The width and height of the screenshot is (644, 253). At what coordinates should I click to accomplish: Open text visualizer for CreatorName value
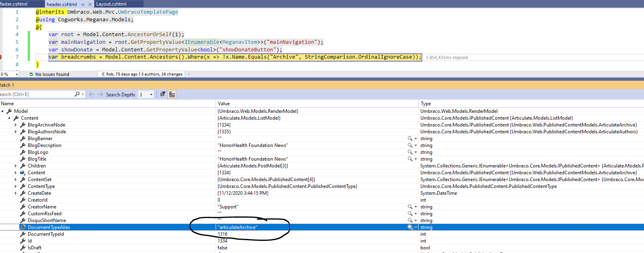pyautogui.click(x=410, y=207)
